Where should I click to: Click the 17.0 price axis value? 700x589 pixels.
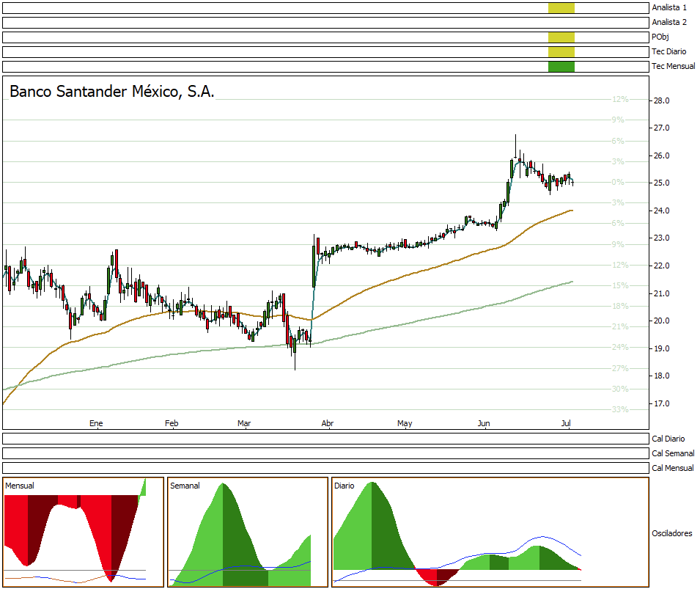tap(662, 403)
